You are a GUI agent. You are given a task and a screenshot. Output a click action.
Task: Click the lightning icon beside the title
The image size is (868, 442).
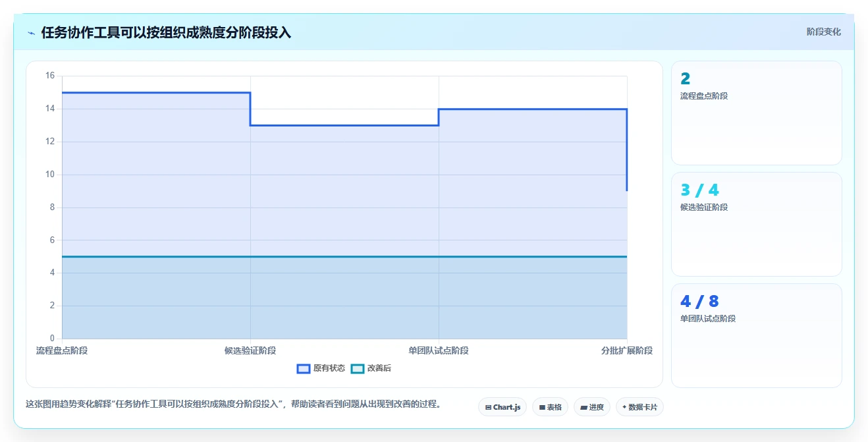[x=32, y=32]
